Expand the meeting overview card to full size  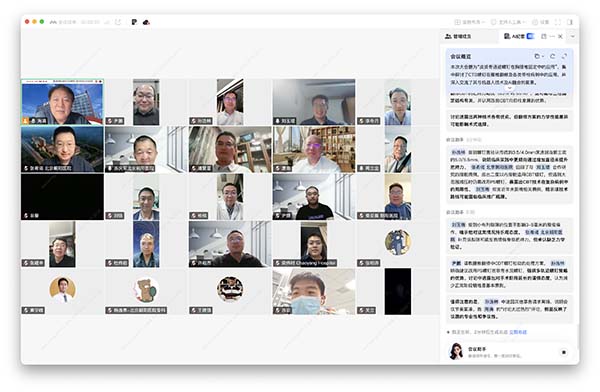coord(564,56)
